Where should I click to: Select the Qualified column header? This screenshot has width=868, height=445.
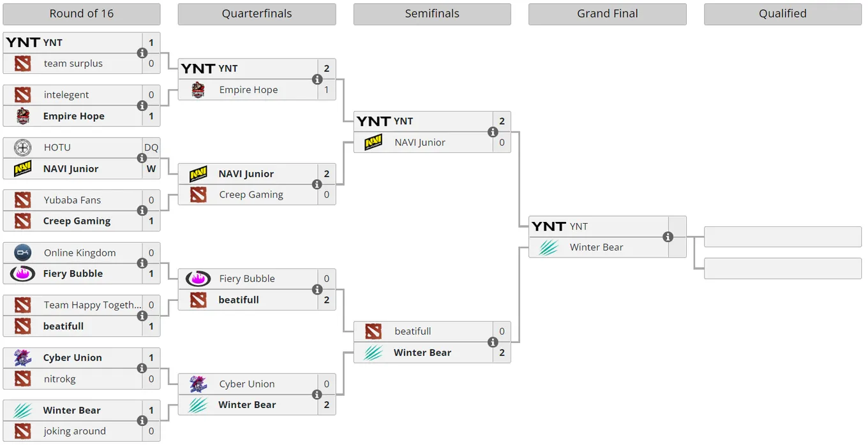tap(782, 14)
